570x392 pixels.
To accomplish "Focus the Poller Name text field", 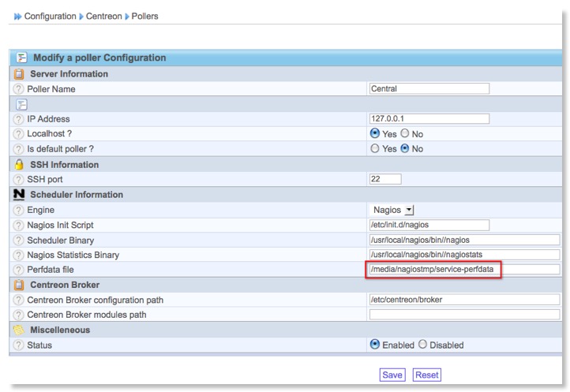I will click(429, 89).
